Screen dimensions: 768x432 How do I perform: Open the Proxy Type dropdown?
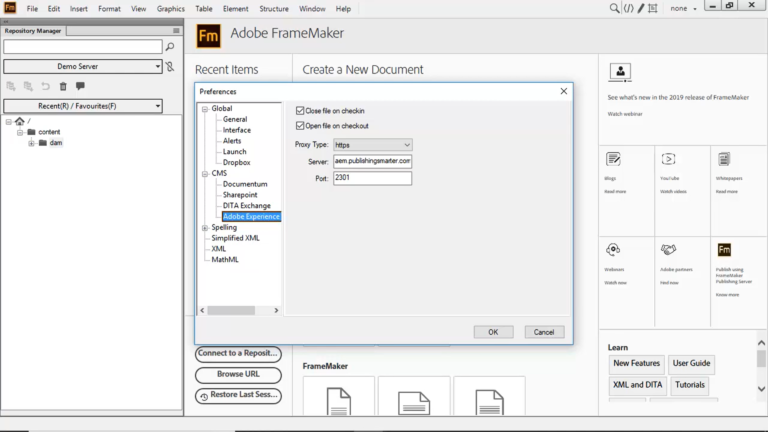pos(373,145)
